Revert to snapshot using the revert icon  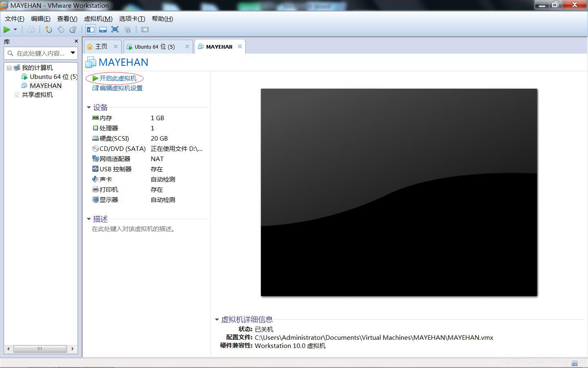60,29
